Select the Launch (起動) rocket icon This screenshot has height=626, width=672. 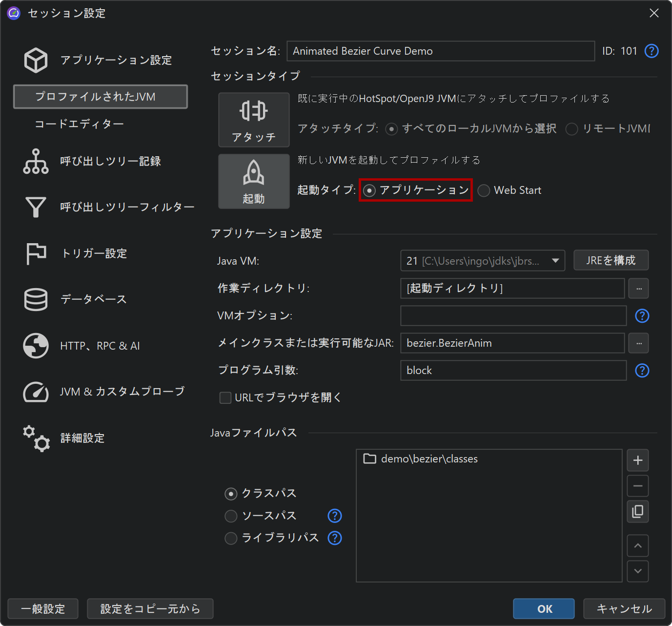point(253,173)
